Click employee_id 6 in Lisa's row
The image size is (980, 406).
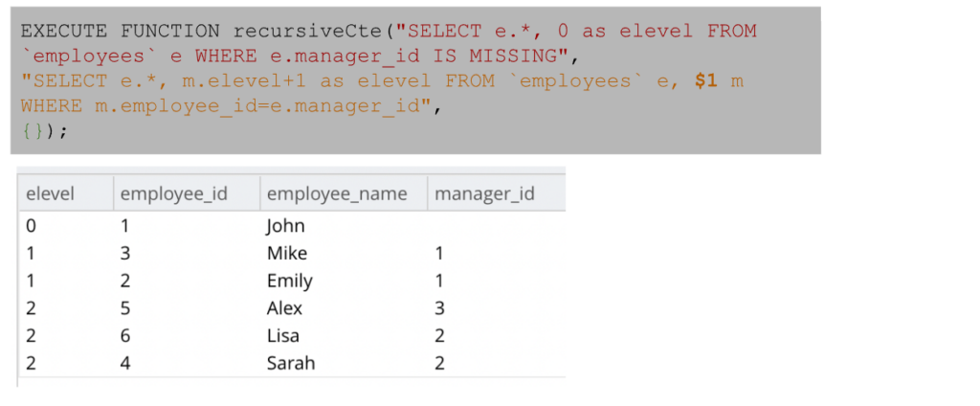pos(125,336)
